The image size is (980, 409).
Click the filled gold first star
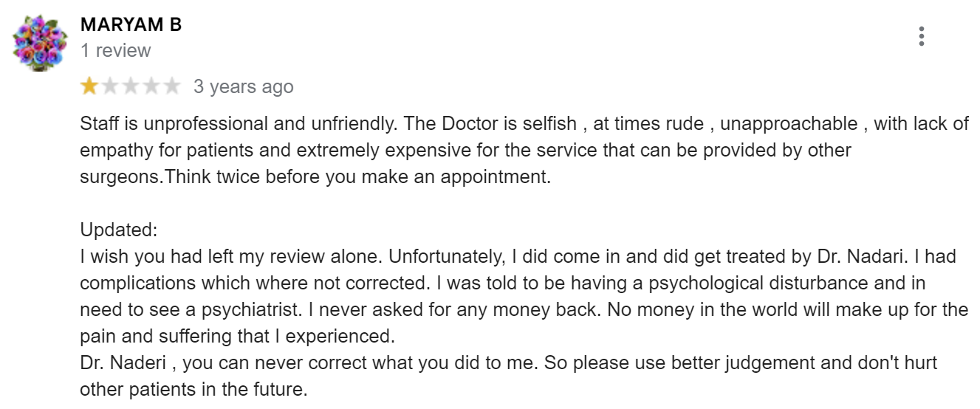[x=89, y=87]
